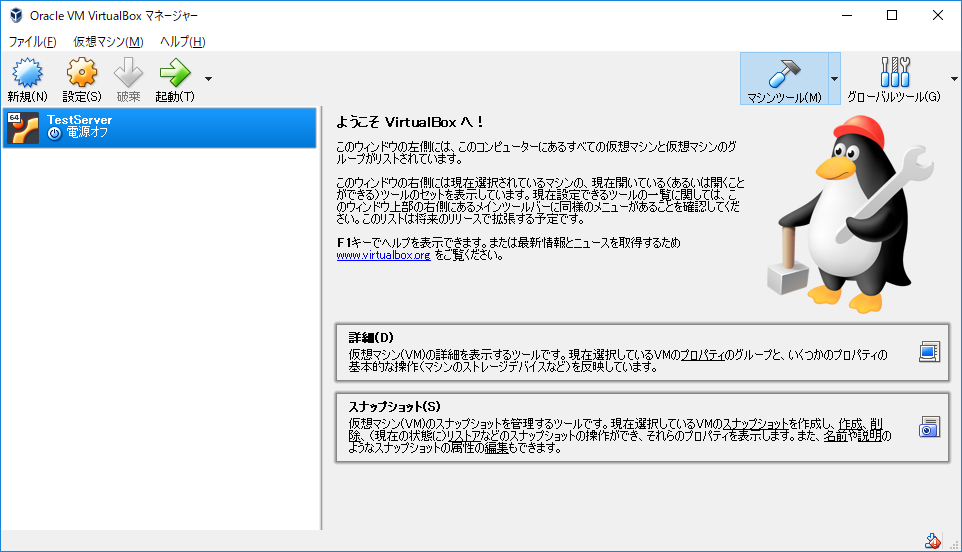Viewport: 962px width, 552px height.
Task: Click the Discard (破棄) arrow icon
Action: [128, 73]
